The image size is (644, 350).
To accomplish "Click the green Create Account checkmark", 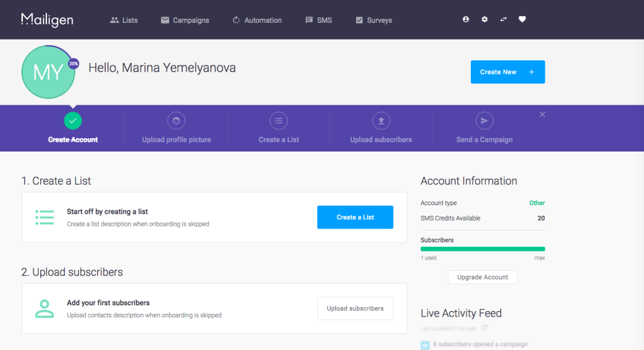I will point(72,121).
